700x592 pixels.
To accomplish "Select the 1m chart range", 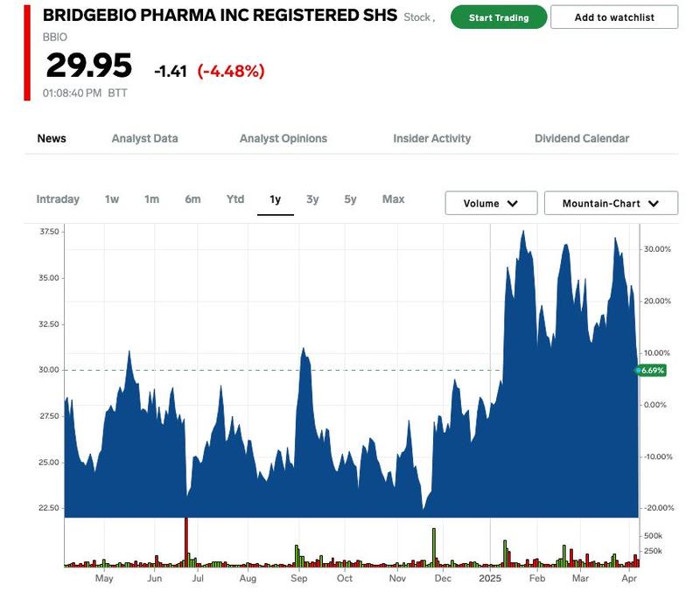I will point(152,199).
